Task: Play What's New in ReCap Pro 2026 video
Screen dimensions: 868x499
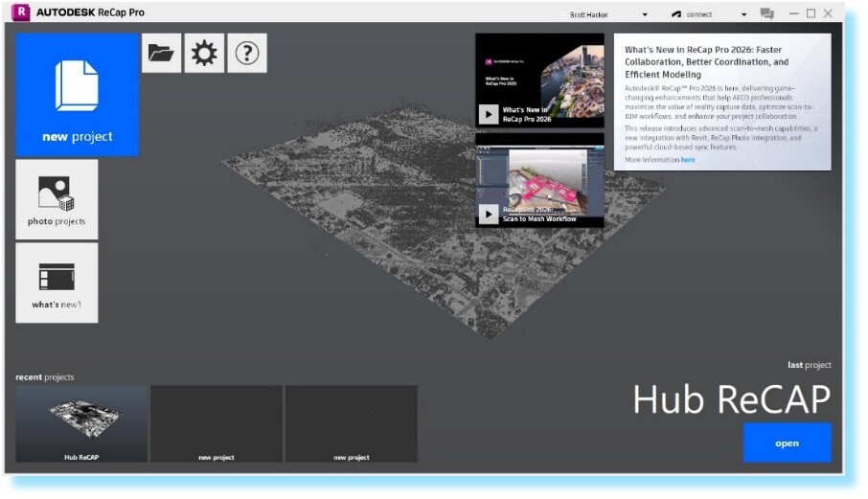Action: pyautogui.click(x=489, y=115)
